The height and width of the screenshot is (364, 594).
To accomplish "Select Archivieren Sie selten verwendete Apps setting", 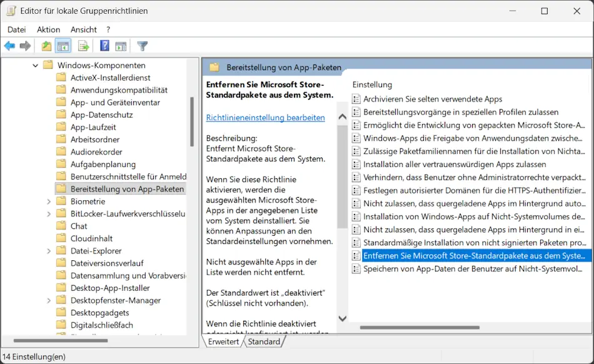I will tap(433, 99).
